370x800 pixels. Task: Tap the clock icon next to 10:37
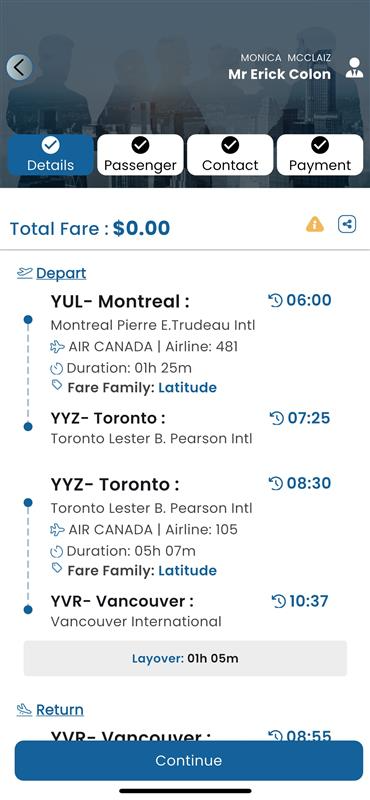279,602
